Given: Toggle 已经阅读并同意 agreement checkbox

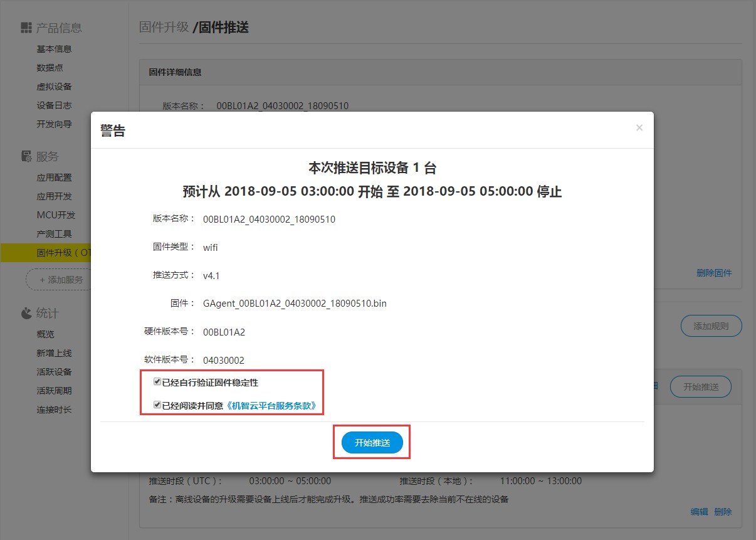Looking at the screenshot, I should (x=157, y=406).
